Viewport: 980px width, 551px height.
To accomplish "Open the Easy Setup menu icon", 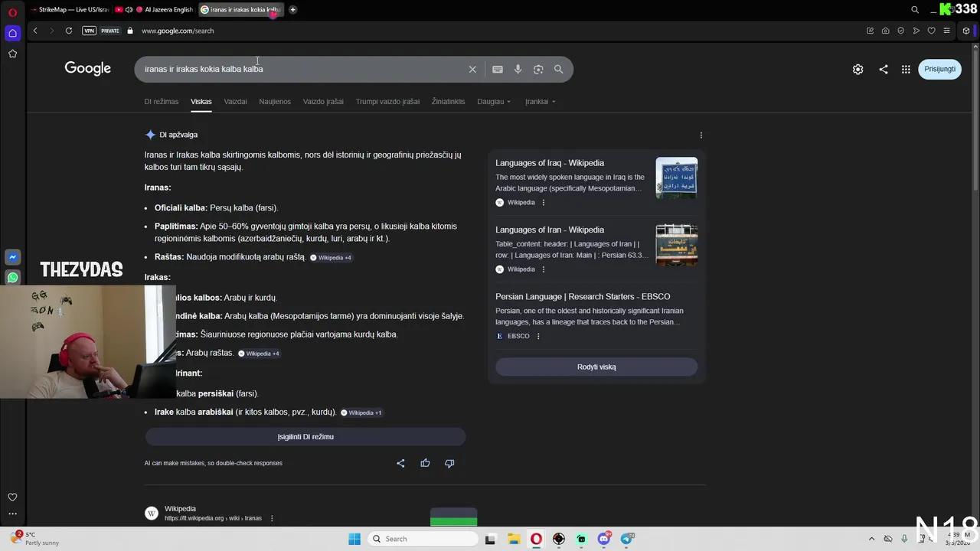I will [x=946, y=31].
